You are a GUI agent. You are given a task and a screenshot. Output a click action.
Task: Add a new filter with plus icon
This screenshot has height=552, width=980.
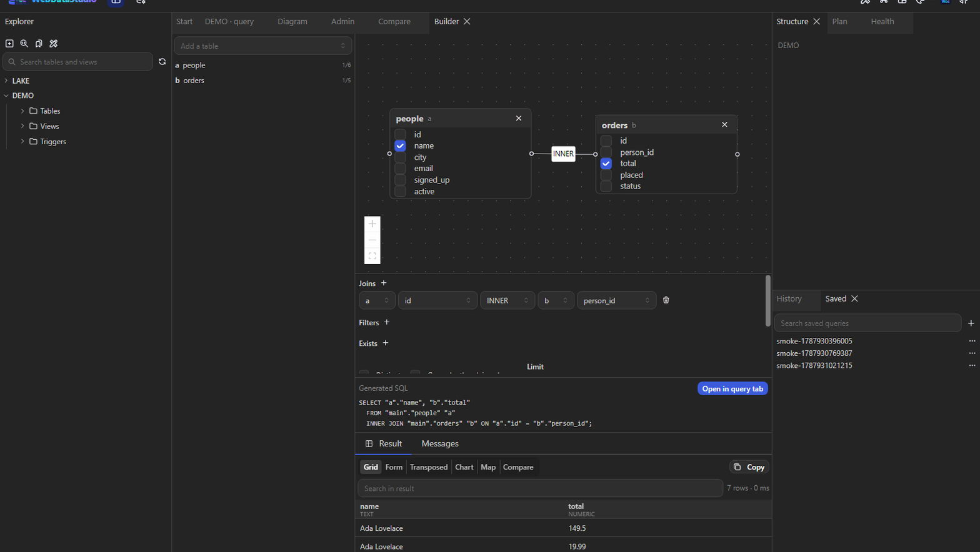[387, 322]
